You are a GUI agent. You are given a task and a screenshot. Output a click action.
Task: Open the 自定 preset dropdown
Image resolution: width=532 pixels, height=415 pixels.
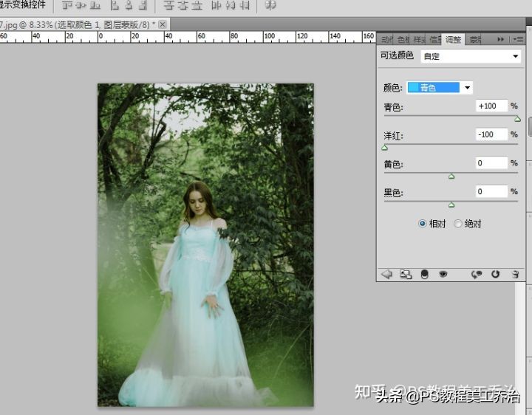pyautogui.click(x=471, y=56)
